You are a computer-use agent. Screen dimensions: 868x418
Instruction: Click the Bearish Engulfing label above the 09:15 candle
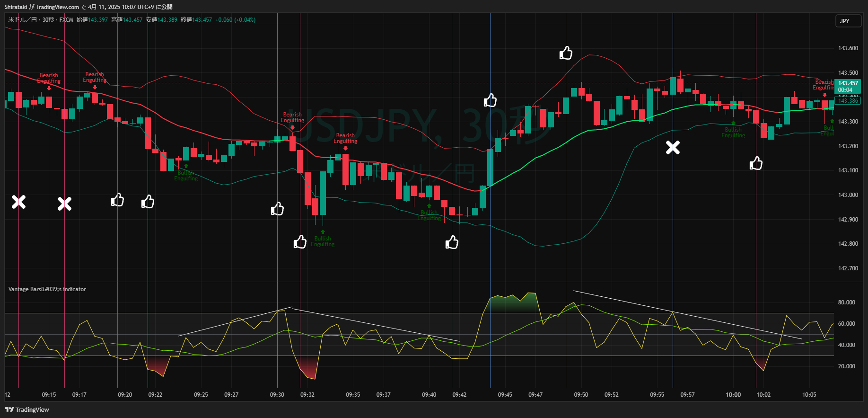click(49, 78)
